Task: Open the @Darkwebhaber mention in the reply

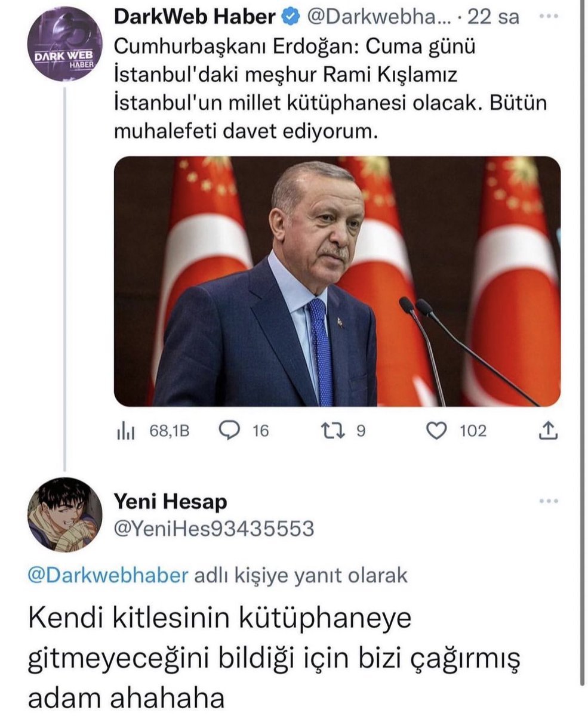Action: pyautogui.click(x=109, y=575)
